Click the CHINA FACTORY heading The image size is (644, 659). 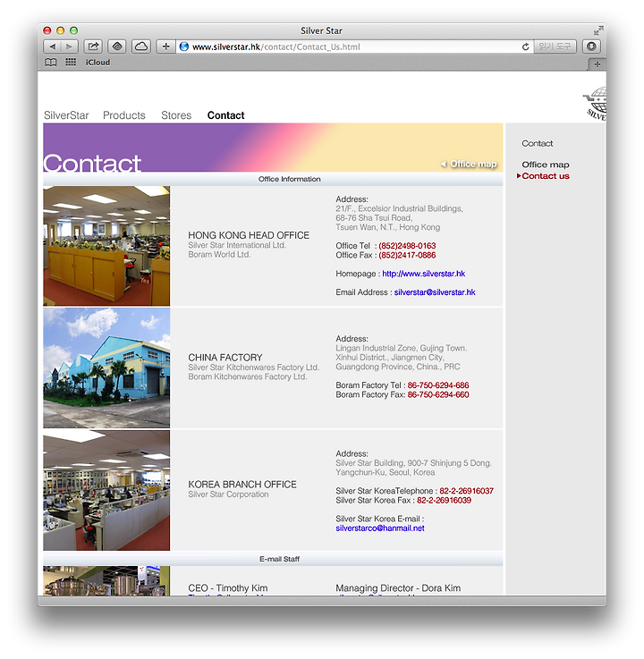coord(225,358)
